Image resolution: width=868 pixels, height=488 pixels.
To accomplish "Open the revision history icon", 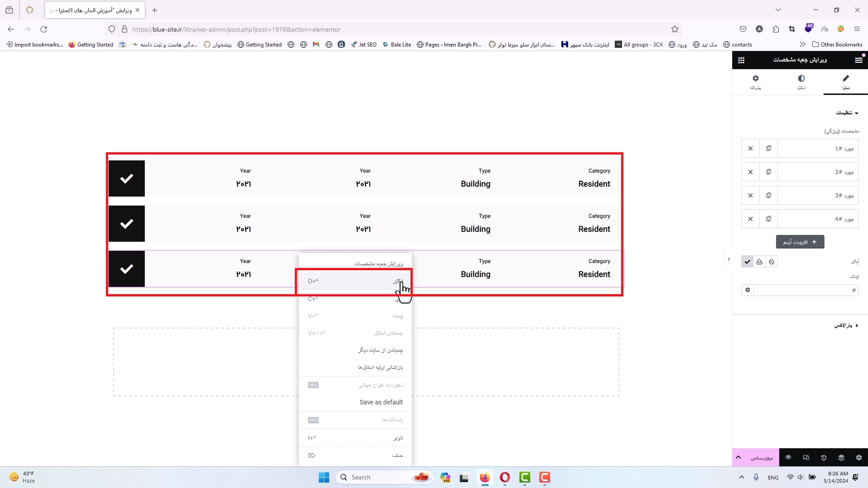I will (x=824, y=458).
